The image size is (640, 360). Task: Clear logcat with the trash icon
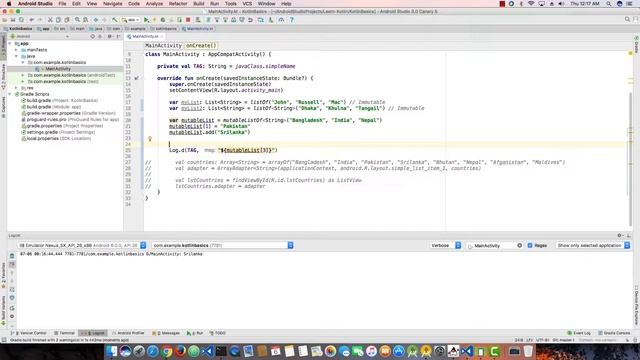[12, 256]
